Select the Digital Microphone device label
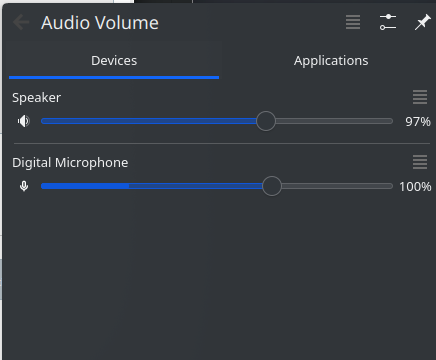436x360 pixels. click(x=70, y=163)
